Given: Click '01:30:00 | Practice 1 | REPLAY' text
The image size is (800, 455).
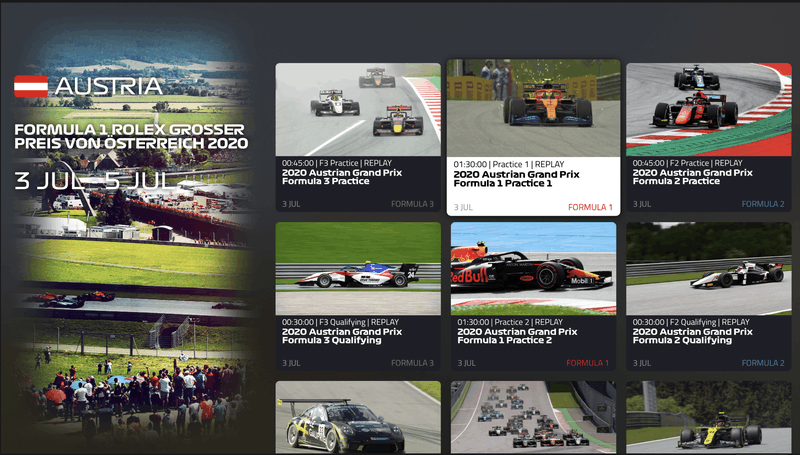Looking at the screenshot, I should (x=509, y=164).
